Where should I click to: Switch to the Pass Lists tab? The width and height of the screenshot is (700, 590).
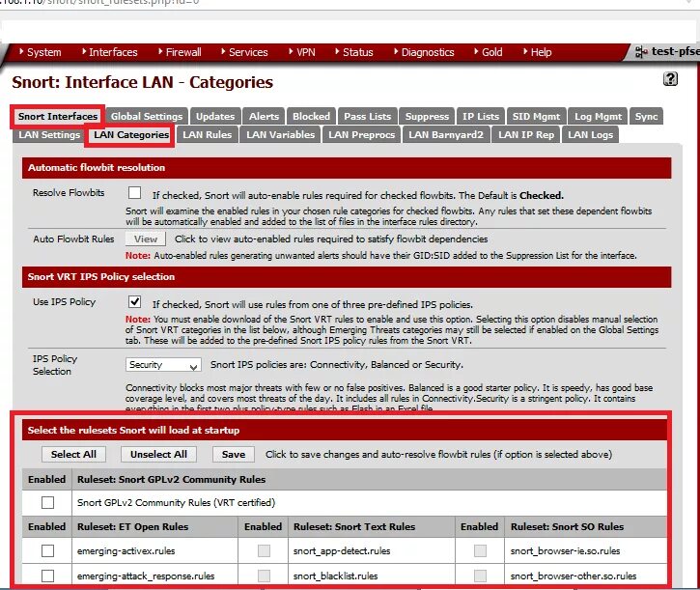[x=368, y=117]
